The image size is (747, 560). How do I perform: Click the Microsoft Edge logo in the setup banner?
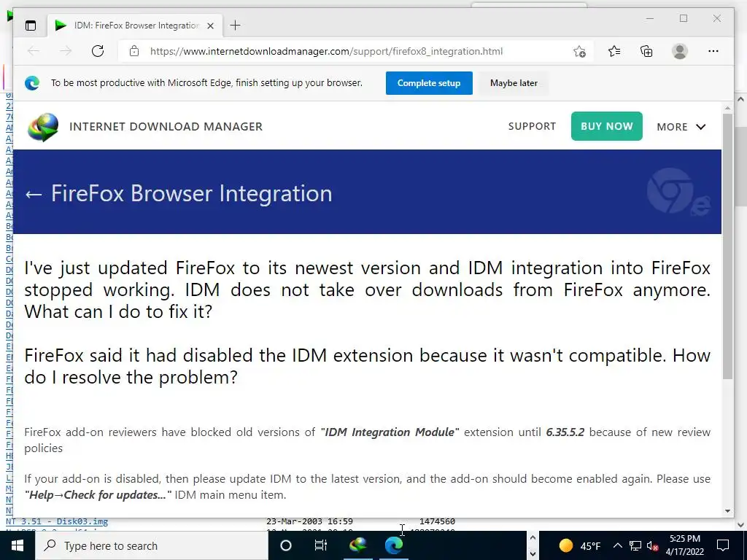(x=32, y=83)
